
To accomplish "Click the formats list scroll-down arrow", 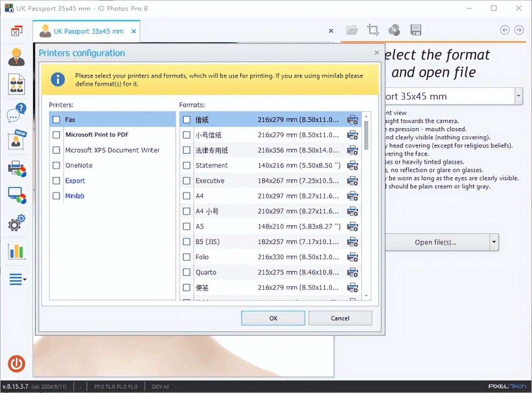I will [366, 296].
